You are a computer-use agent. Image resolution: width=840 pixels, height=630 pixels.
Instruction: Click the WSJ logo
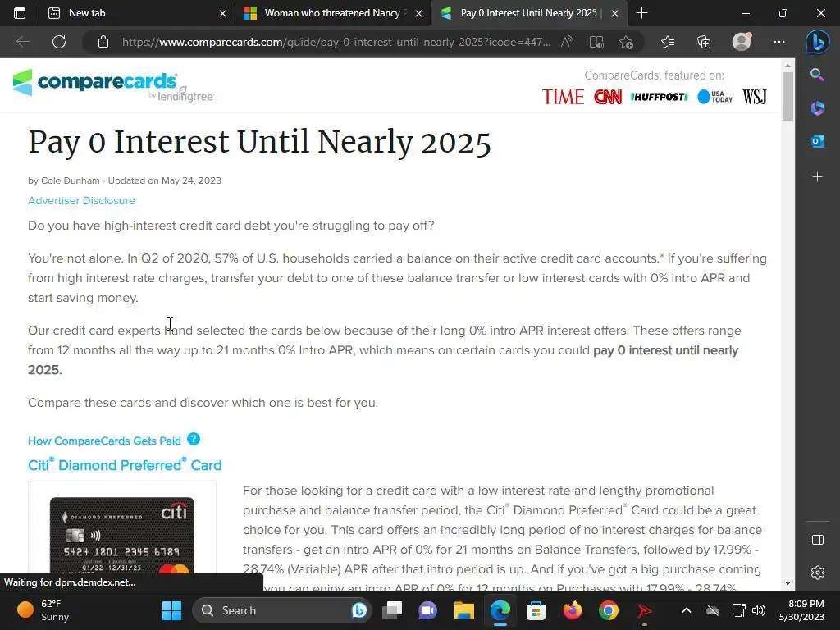(x=755, y=97)
